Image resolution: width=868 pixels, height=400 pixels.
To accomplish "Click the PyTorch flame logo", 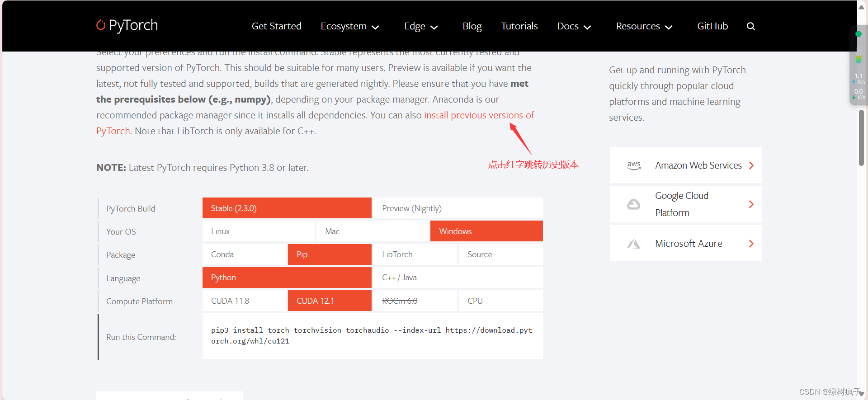I will click(x=101, y=25).
